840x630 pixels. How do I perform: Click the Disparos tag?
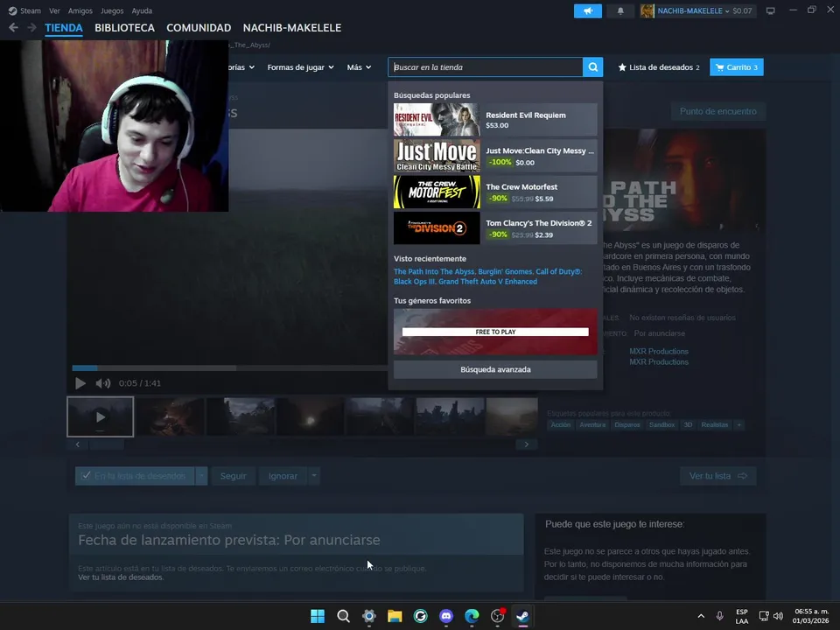coord(626,425)
